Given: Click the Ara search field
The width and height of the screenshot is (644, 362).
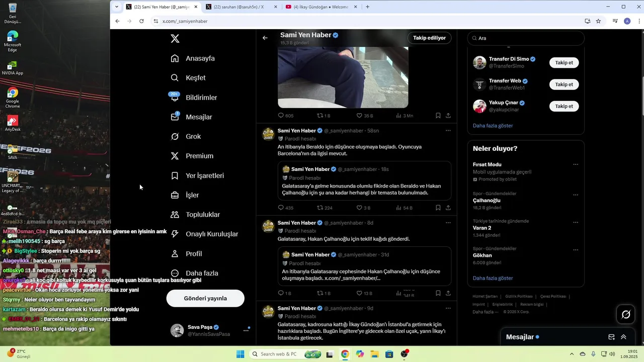Looking at the screenshot, I should pyautogui.click(x=526, y=38).
